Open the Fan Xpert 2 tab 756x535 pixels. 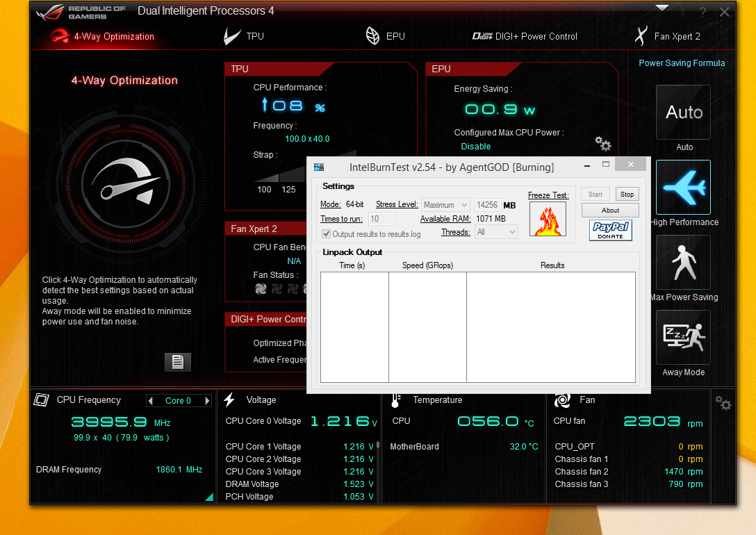(x=668, y=37)
